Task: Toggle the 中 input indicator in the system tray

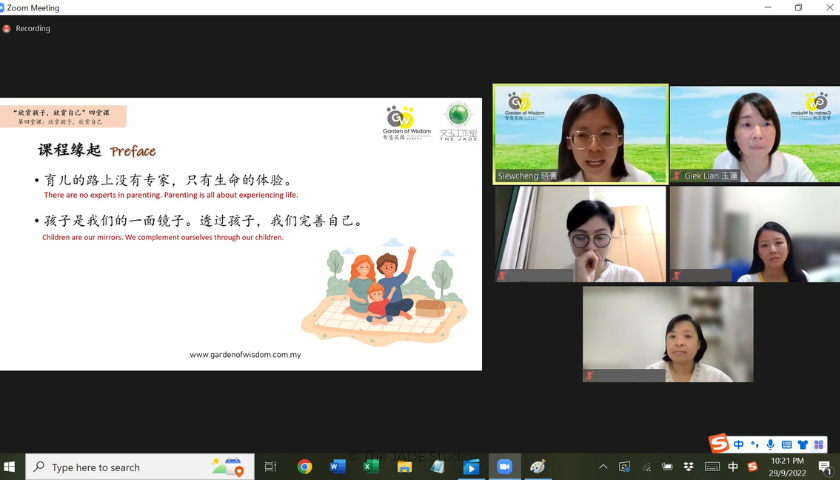Action: tap(733, 467)
